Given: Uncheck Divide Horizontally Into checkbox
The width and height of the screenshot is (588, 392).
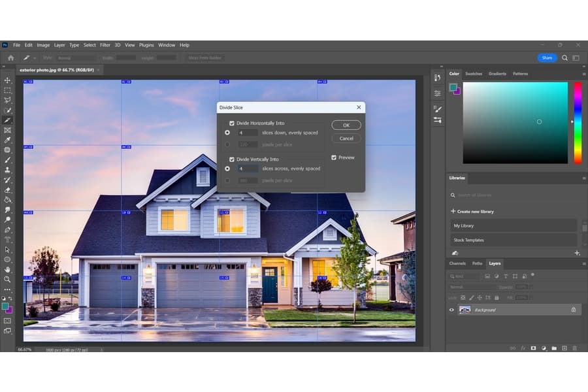Looking at the screenshot, I should click(232, 123).
